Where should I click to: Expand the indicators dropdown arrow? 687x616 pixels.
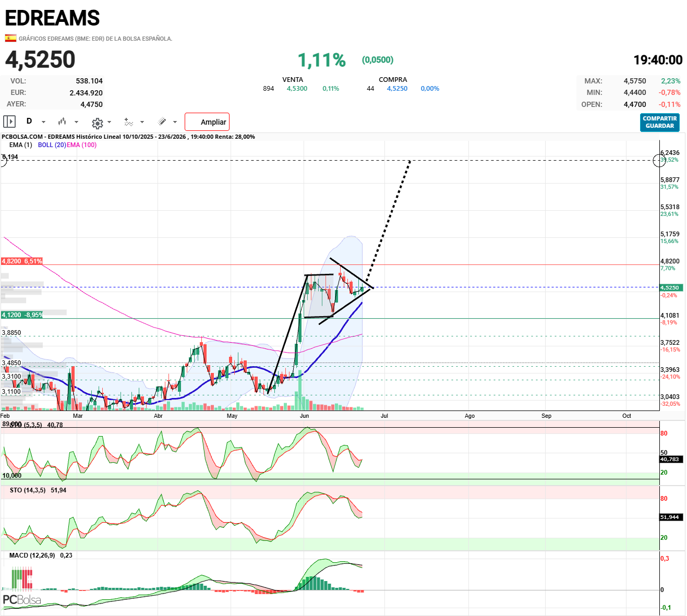click(142, 122)
